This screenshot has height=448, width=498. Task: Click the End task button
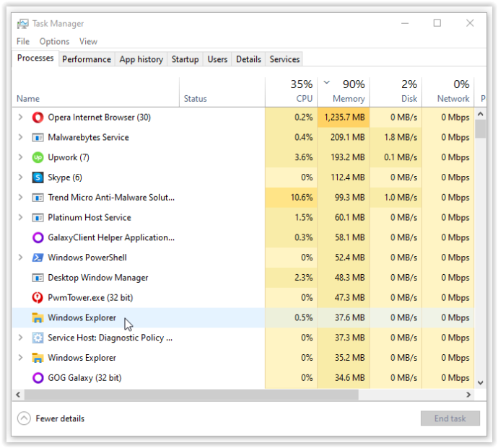click(x=450, y=418)
